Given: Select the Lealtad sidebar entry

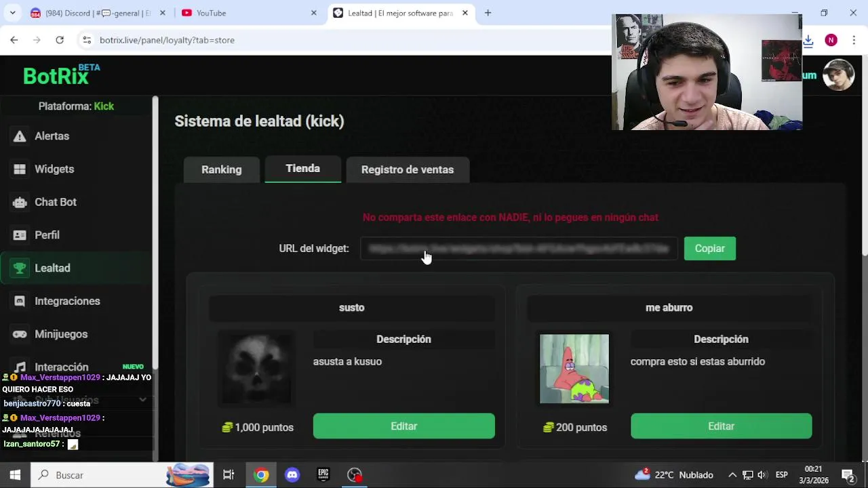Looking at the screenshot, I should click(76, 268).
